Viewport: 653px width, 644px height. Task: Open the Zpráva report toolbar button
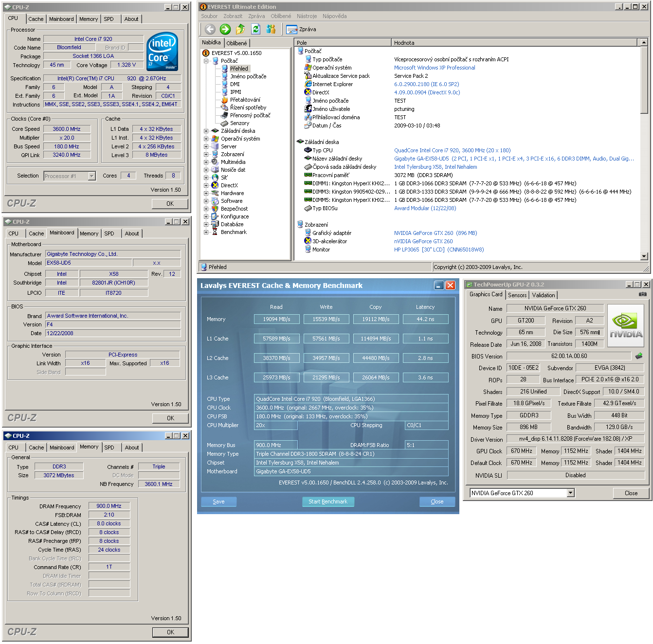tap(301, 29)
